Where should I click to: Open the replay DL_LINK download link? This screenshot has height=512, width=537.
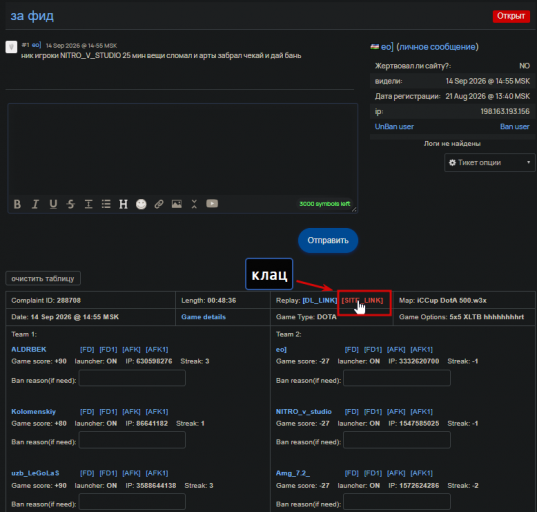tap(320, 300)
